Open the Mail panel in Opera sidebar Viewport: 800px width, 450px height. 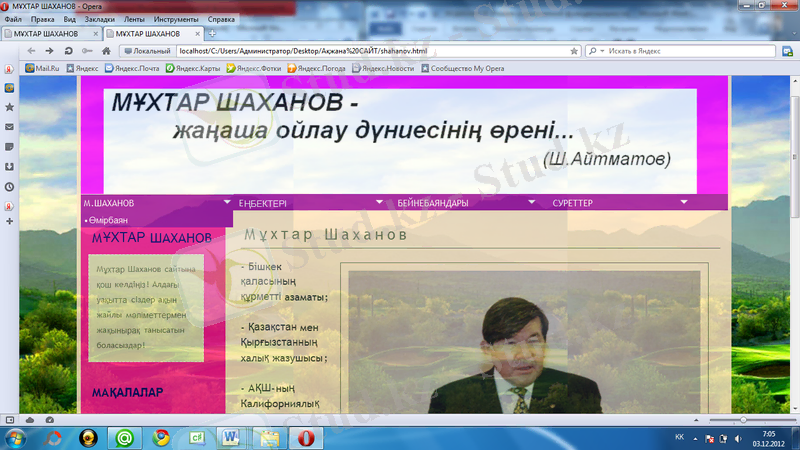[9, 127]
